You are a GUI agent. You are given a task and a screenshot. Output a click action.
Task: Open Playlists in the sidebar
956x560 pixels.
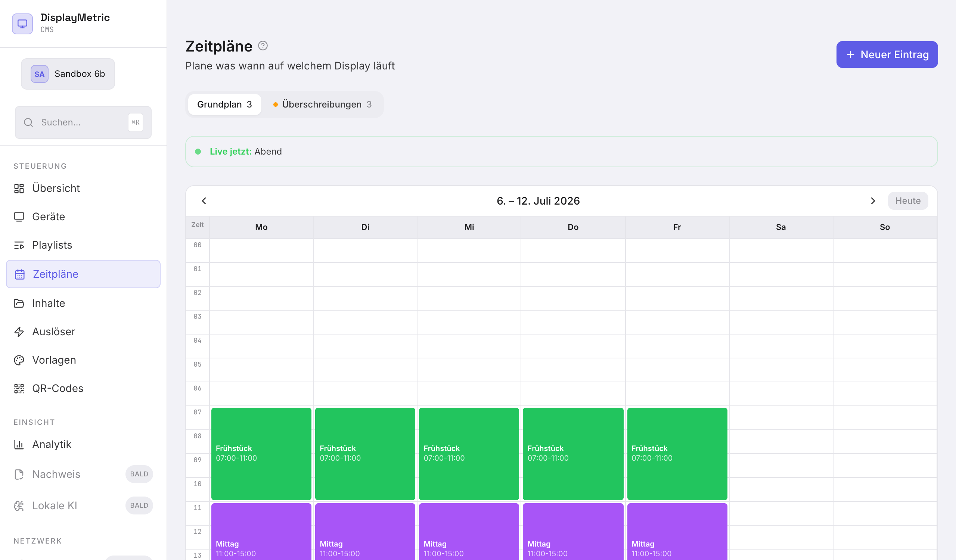click(x=83, y=245)
